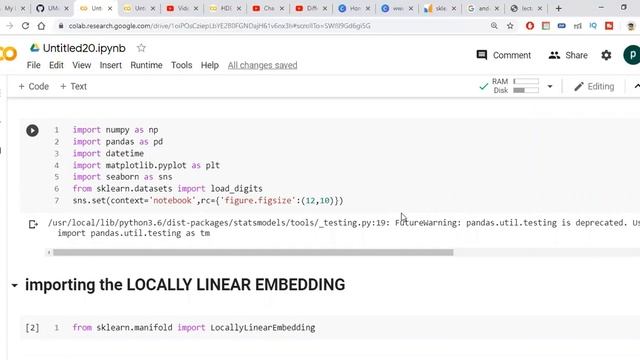Image resolution: width=640 pixels, height=360 pixels.
Task: Click the browser forward arrow
Action: [x=9, y=26]
